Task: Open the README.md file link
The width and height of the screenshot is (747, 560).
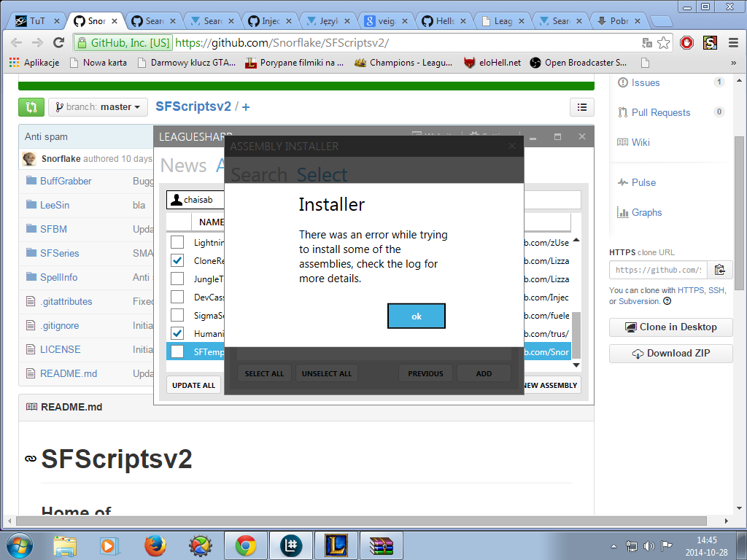Action: [x=69, y=374]
